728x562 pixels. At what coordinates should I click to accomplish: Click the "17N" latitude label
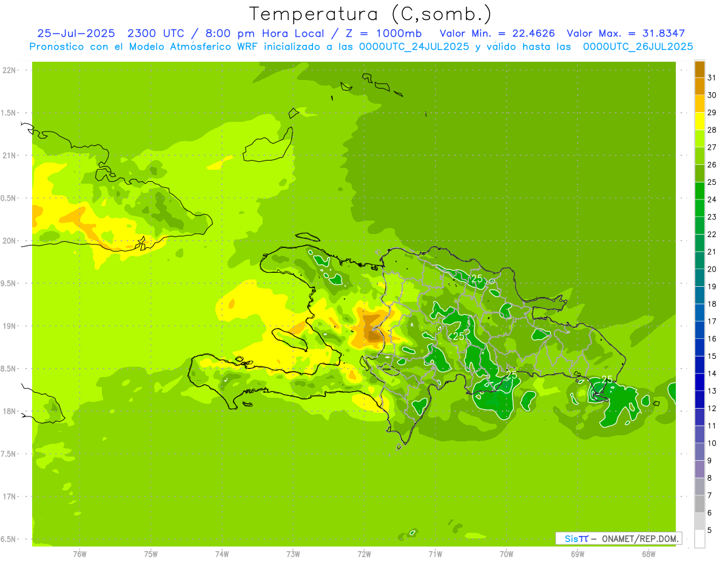(8, 497)
